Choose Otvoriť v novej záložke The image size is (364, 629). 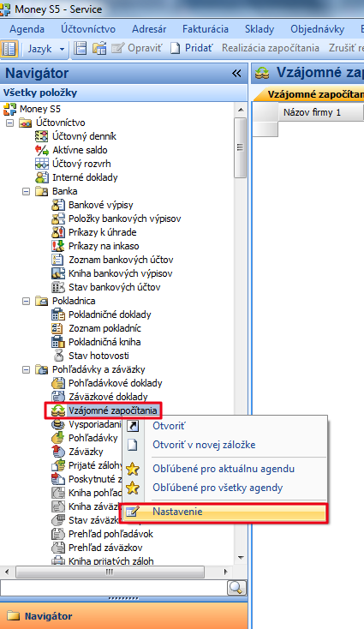pyautogui.click(x=224, y=445)
